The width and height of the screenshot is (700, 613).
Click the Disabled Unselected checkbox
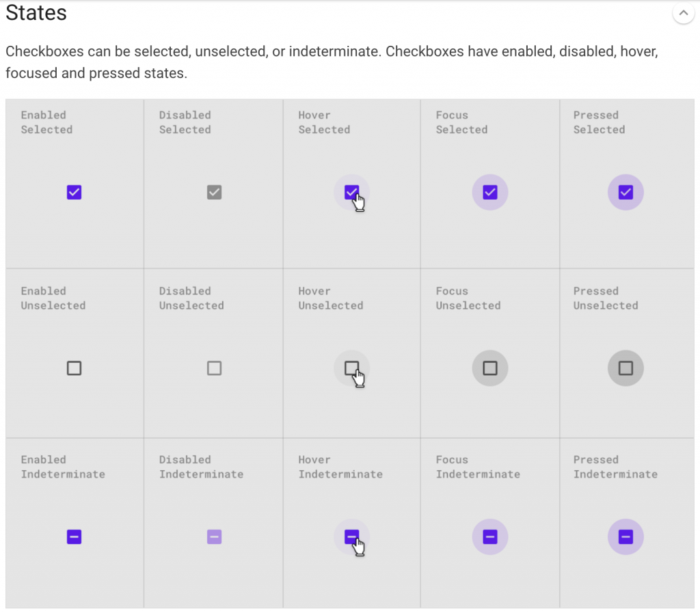pos(214,368)
